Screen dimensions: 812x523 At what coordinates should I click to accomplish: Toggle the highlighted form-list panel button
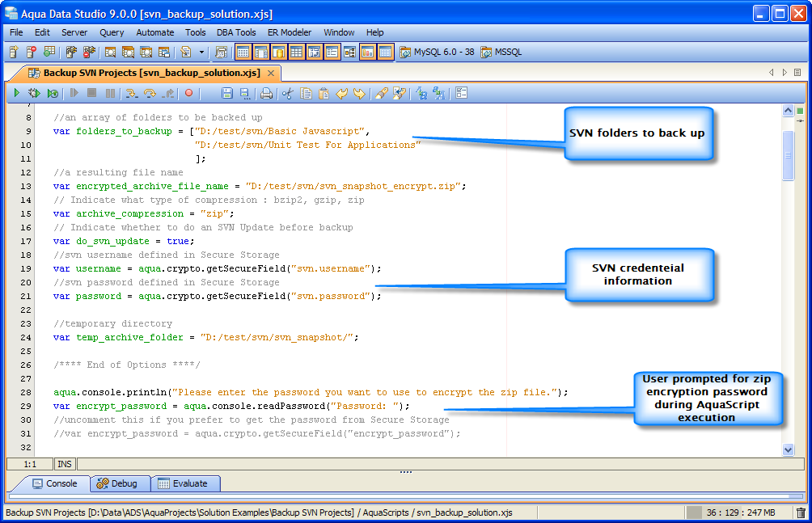coord(332,52)
